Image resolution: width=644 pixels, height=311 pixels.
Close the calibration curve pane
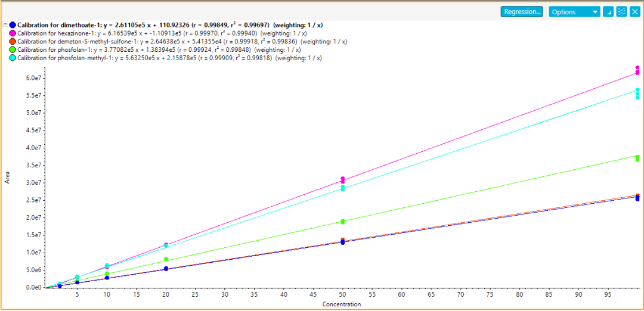click(x=635, y=12)
